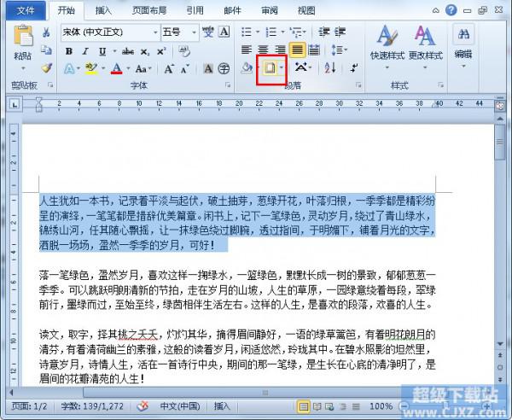Click the Clear Formatting eraser icon

[x=184, y=51]
